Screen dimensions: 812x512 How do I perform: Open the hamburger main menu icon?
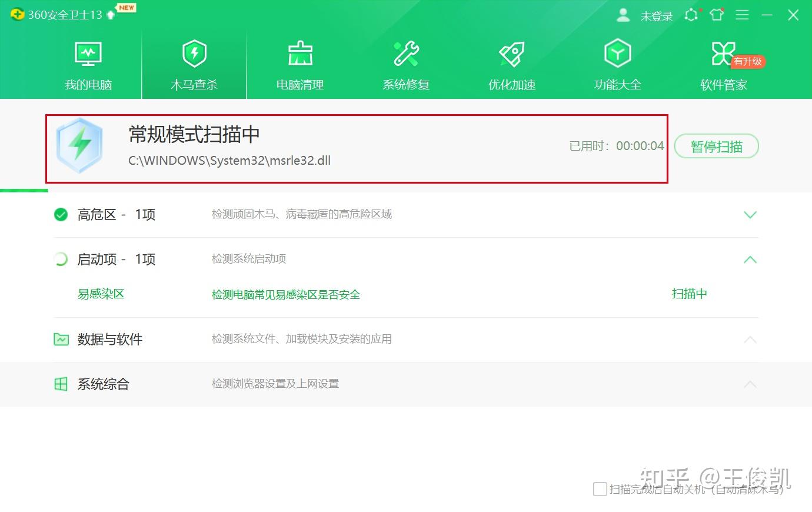click(x=742, y=15)
